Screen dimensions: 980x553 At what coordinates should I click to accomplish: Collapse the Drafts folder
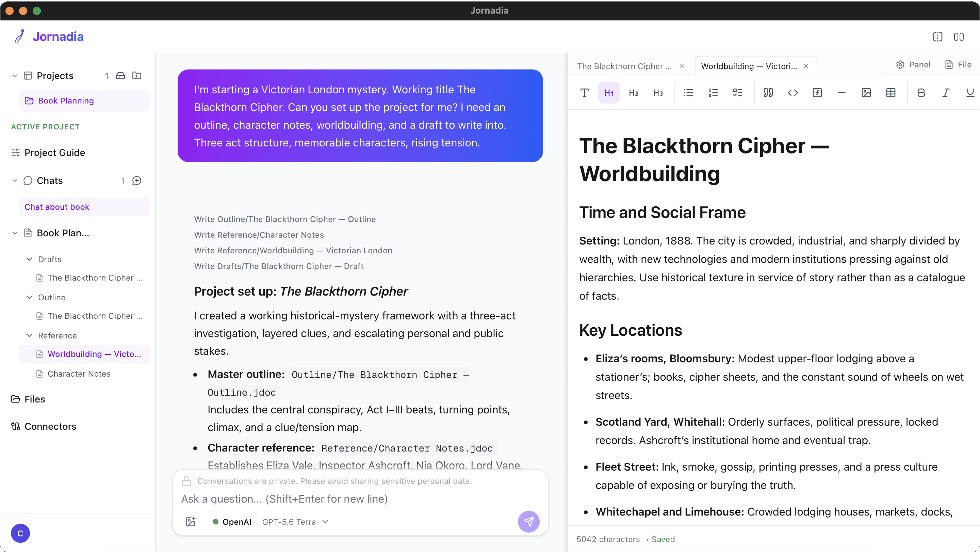pos(29,259)
